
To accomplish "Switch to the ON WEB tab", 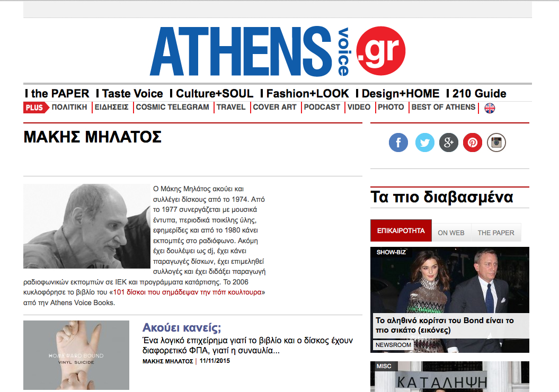I will (451, 233).
